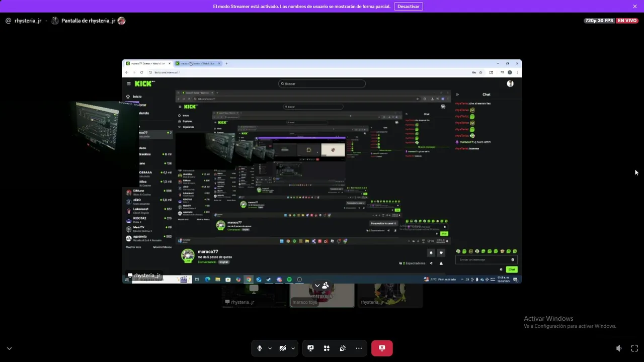Click the red stop-watching stream button
Viewport: 644px width, 362px height.
tap(382, 348)
